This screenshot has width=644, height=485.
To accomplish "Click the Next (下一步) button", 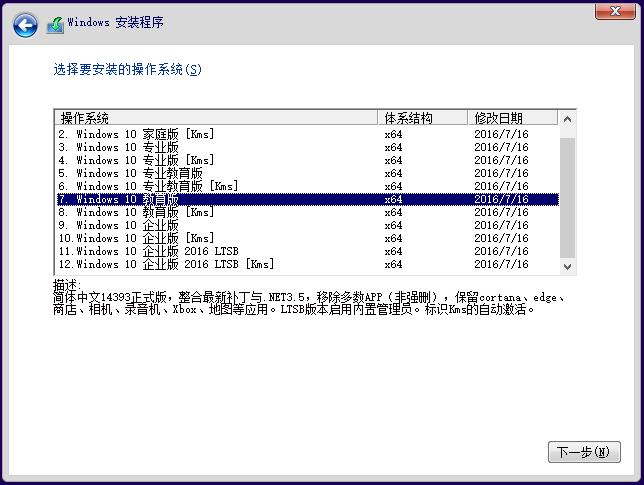I will click(584, 452).
